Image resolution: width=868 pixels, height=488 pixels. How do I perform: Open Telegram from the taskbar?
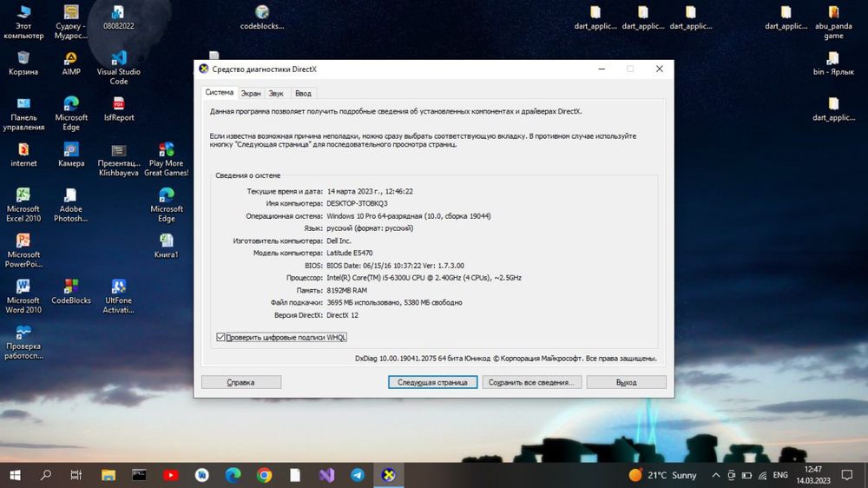pos(358,475)
